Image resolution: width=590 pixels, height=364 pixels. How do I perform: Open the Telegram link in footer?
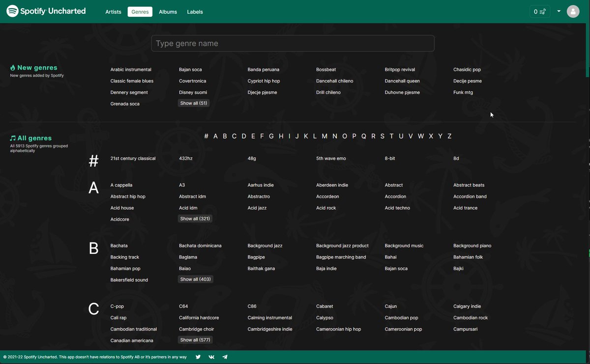click(225, 357)
